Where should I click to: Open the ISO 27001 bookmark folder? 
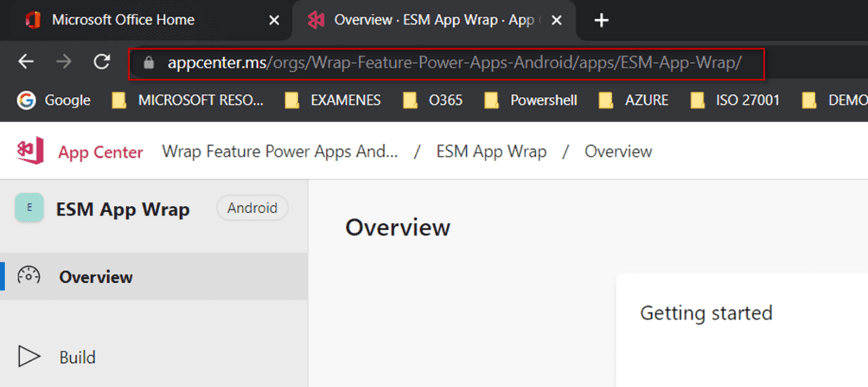pyautogui.click(x=734, y=100)
